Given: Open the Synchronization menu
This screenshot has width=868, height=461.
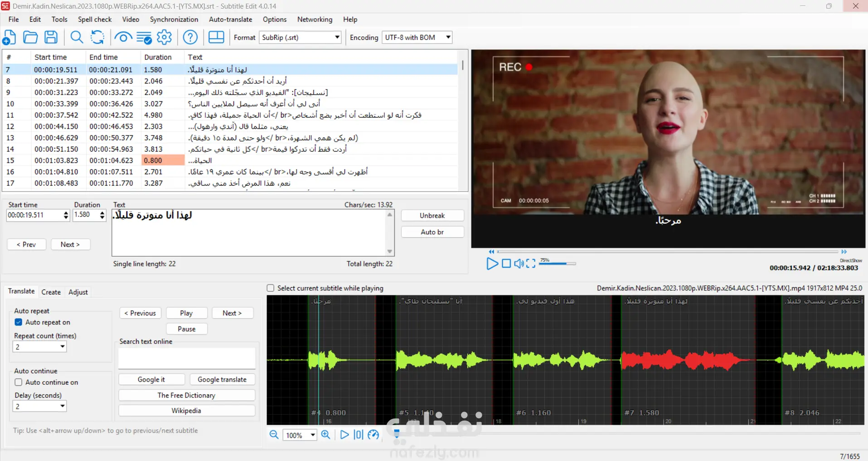Looking at the screenshot, I should [x=174, y=20].
